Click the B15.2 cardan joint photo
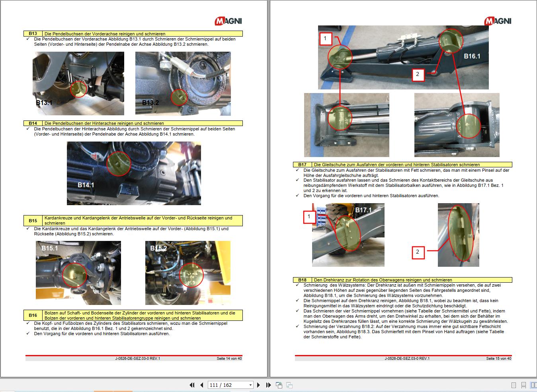The image size is (537, 392). (x=188, y=273)
